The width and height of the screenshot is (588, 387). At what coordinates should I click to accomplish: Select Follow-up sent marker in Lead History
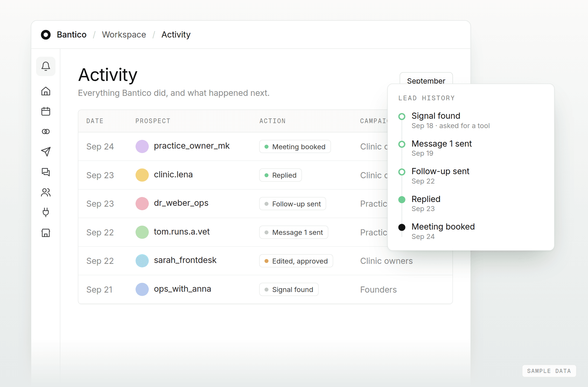[x=402, y=172]
